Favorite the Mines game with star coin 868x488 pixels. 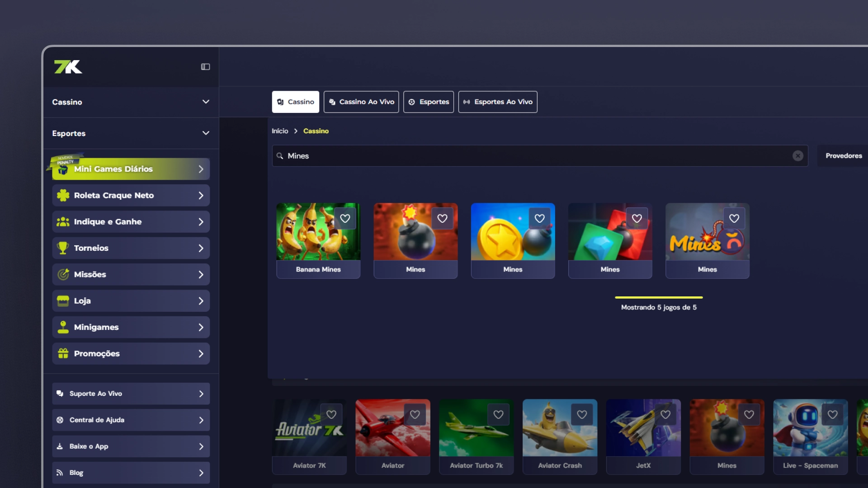pos(539,219)
